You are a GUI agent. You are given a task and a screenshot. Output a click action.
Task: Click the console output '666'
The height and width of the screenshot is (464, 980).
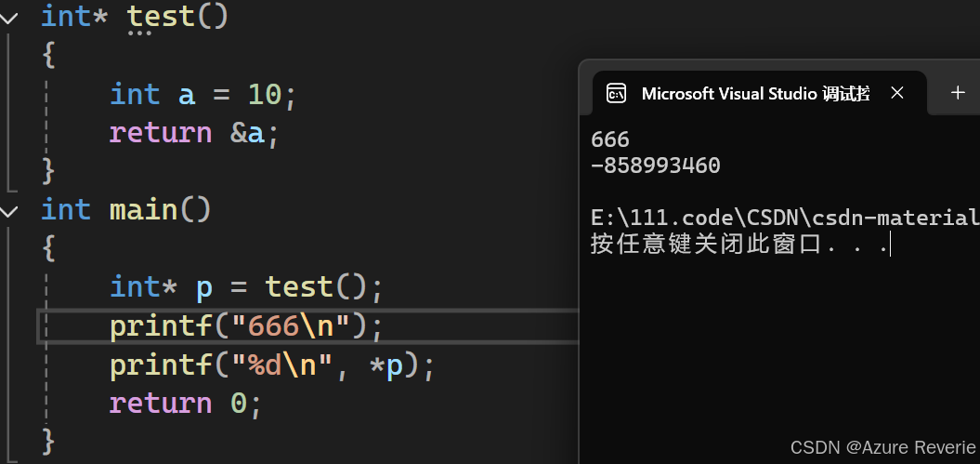pos(610,139)
